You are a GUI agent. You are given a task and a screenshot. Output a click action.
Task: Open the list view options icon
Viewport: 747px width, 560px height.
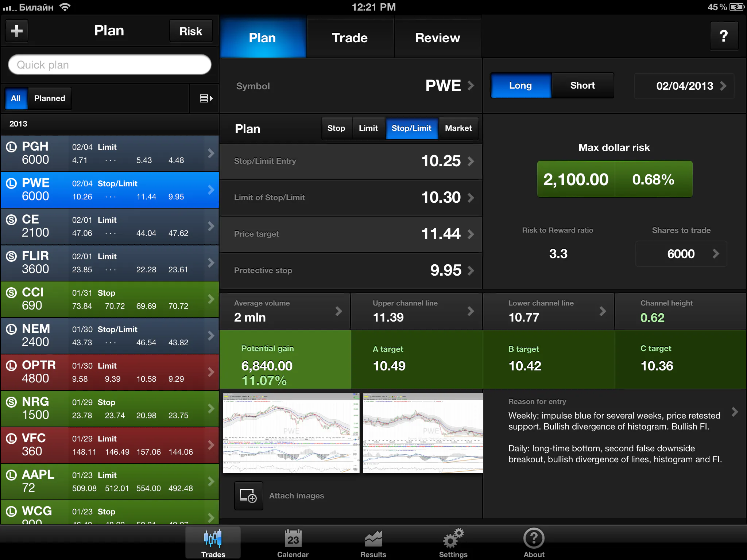tap(206, 98)
